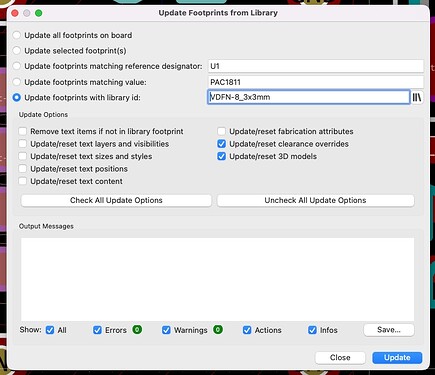Click the reference designator field containing U1
435x375 pixels.
[316, 66]
